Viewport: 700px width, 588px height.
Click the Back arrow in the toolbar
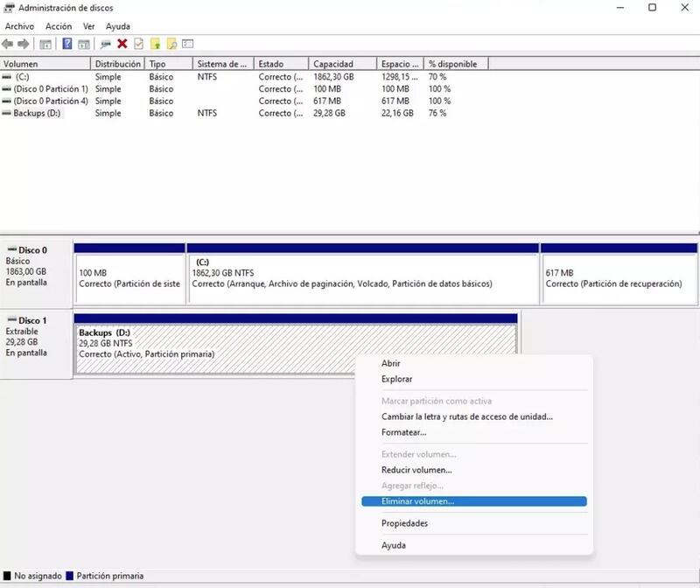(8, 44)
